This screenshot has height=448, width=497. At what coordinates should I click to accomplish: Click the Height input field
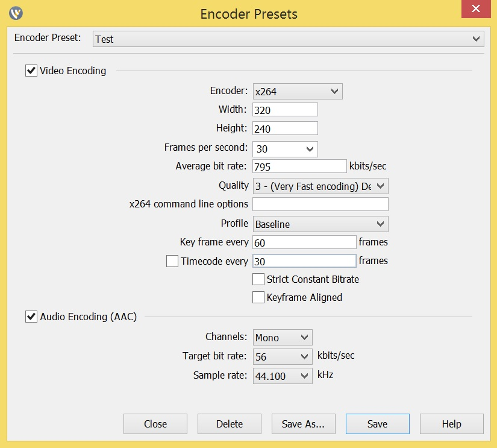coord(285,128)
